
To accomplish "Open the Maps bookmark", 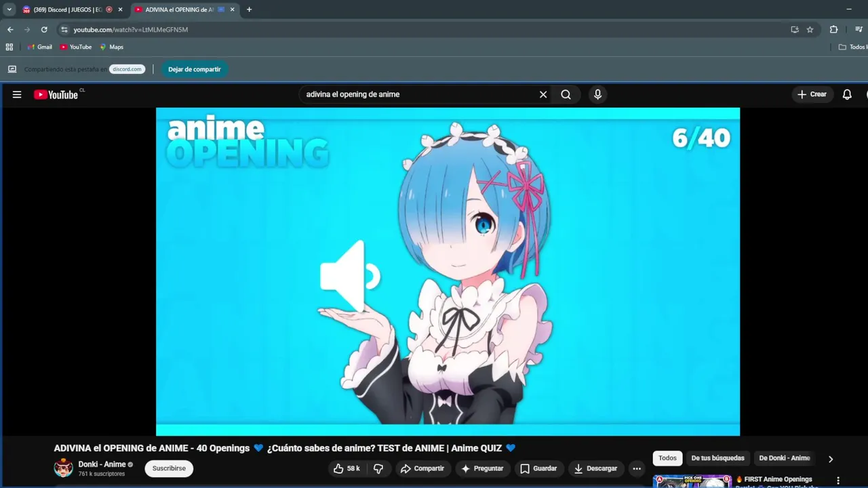I will click(112, 47).
